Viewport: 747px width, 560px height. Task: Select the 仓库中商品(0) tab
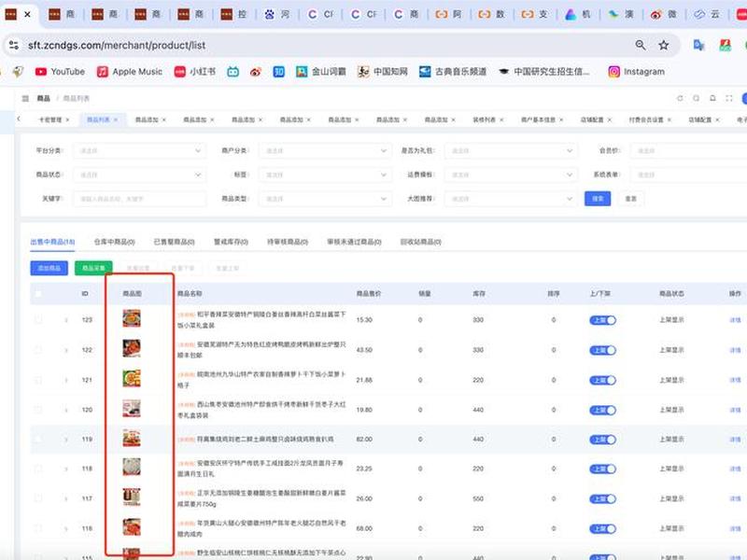click(x=114, y=242)
